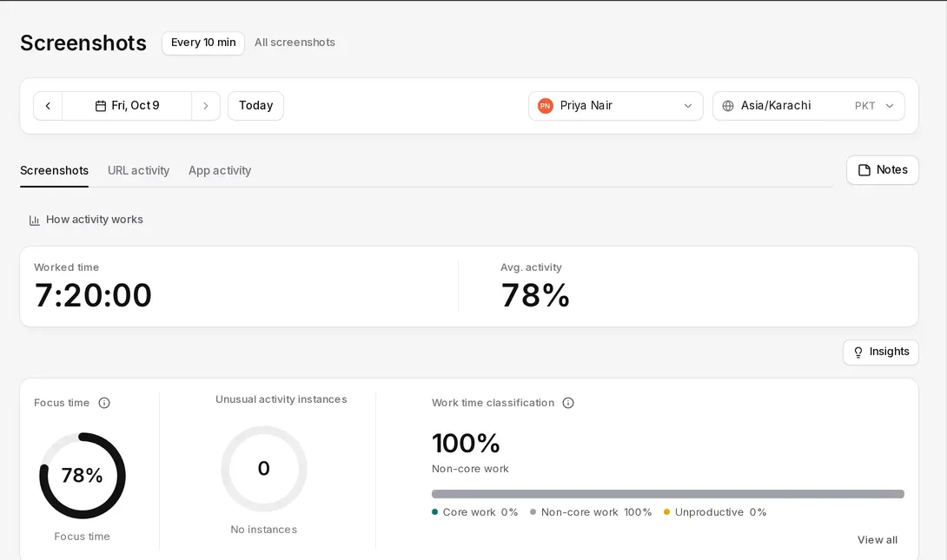Viewport: 947px width, 560px height.
Task: Open the date picker showing Fri, Oct 9
Action: [127, 106]
